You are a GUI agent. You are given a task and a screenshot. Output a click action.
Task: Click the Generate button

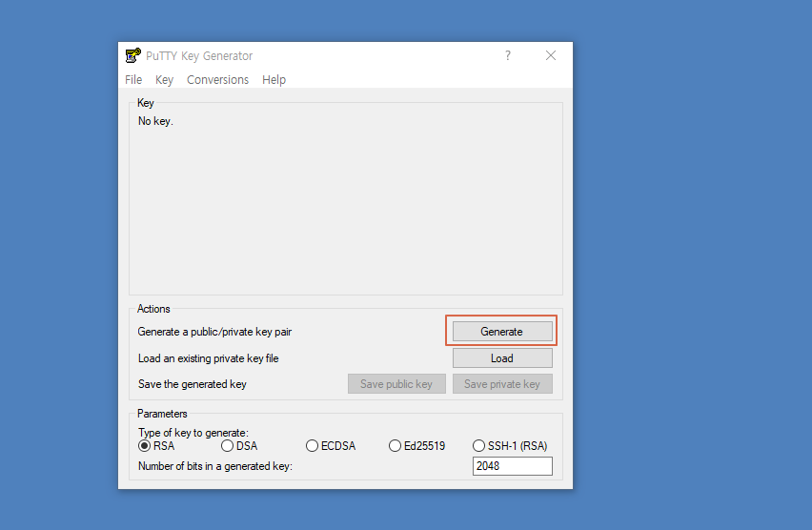point(502,332)
